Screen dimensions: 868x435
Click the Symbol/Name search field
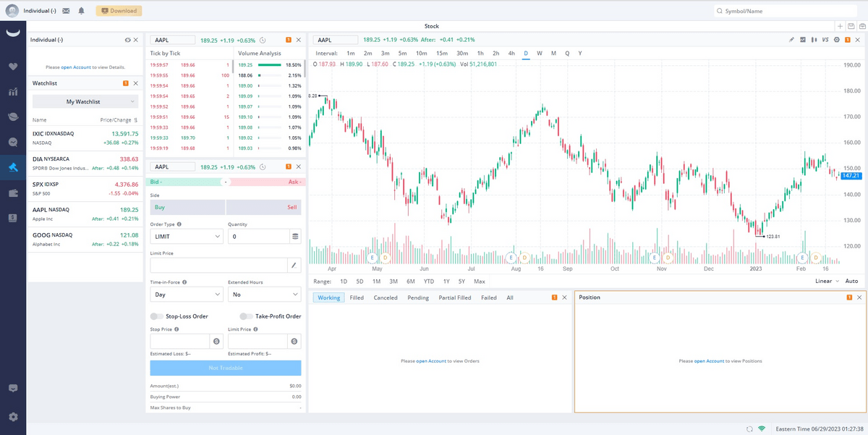pos(787,11)
